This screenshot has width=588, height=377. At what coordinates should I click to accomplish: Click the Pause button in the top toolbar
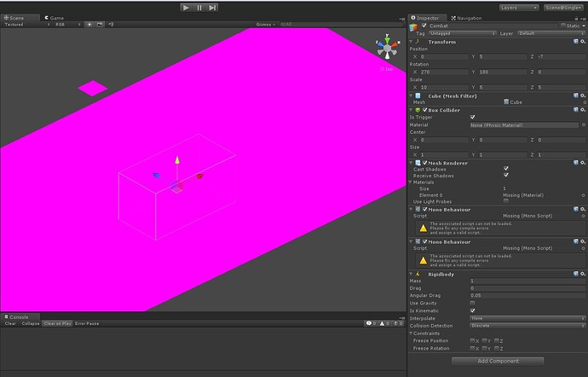[199, 8]
